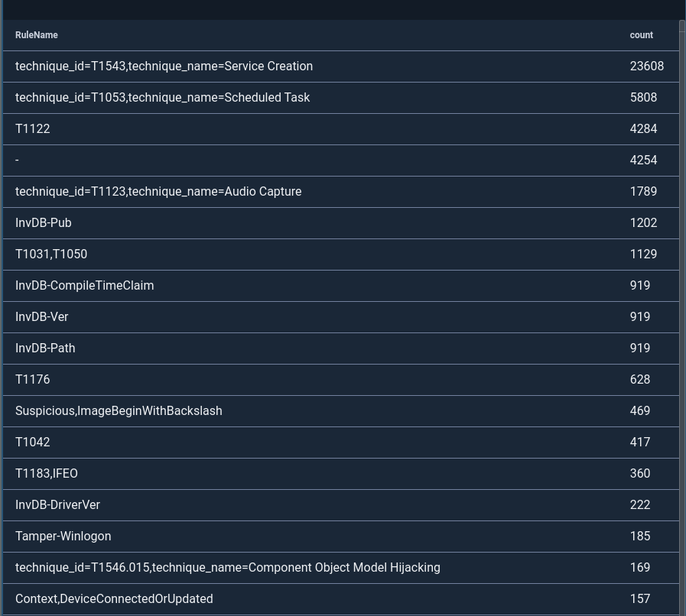
Task: Select the T1543 Service Creation rule row
Action: click(x=164, y=66)
